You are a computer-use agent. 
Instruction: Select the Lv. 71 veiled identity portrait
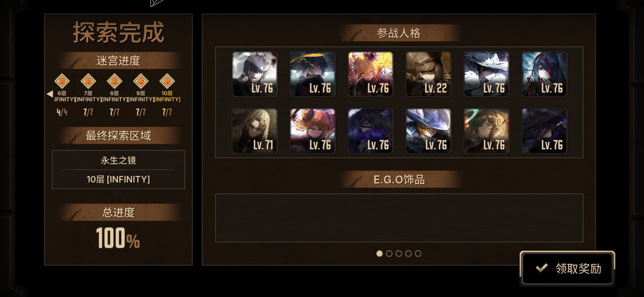[254, 131]
